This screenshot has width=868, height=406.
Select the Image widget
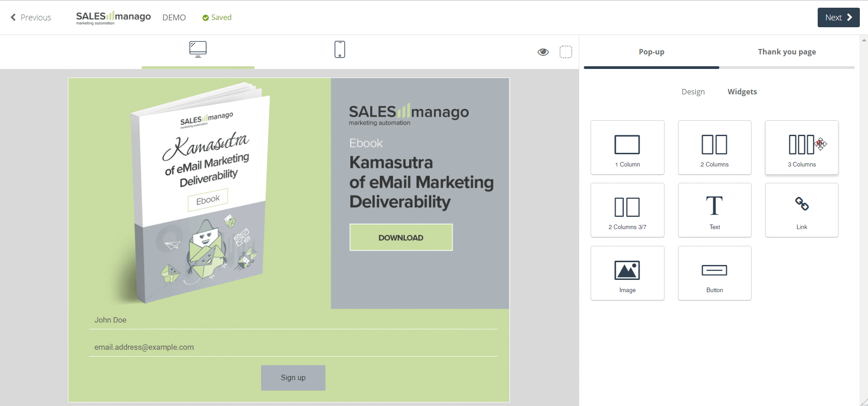coord(627,273)
